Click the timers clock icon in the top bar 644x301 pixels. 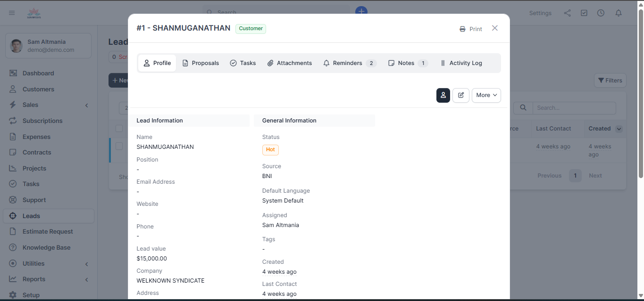pyautogui.click(x=601, y=13)
